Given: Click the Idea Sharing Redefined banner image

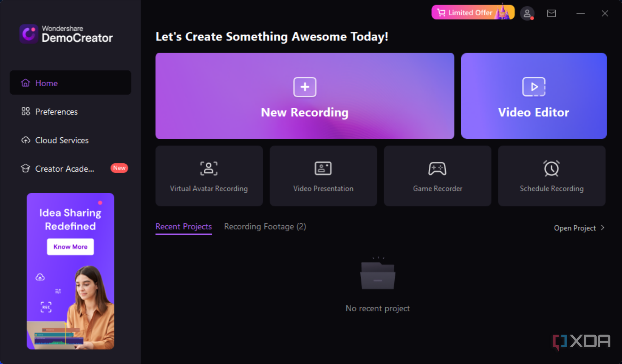Looking at the screenshot, I should (x=70, y=271).
